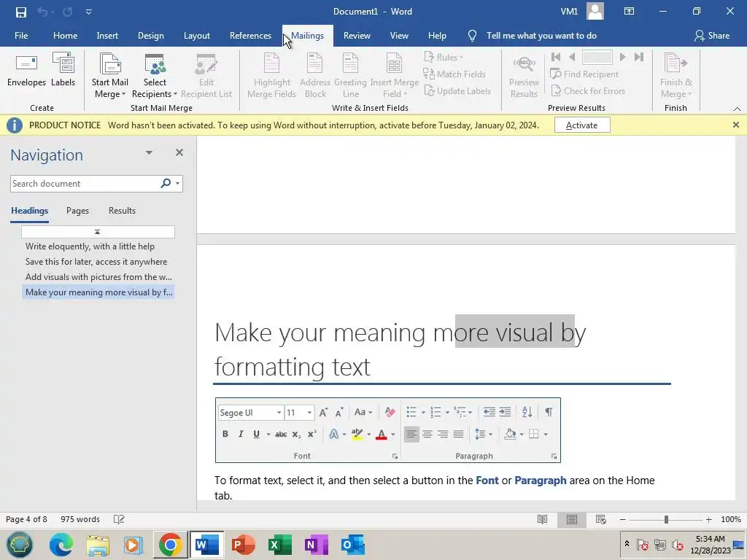The height and width of the screenshot is (560, 747).
Task: Select heading 'Add visuals with pictures from the w...'
Action: click(x=98, y=276)
